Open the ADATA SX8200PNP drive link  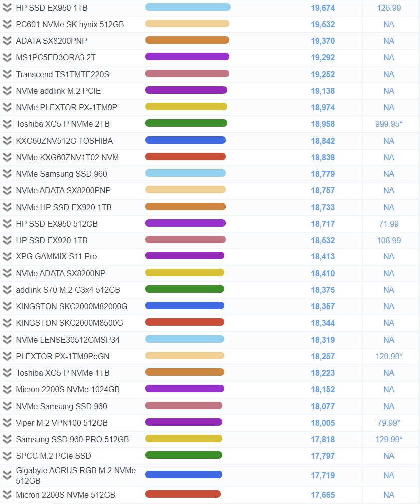coord(51,41)
